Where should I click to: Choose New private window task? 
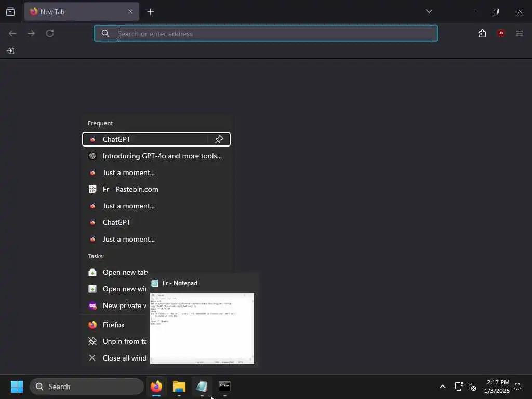(x=115, y=305)
